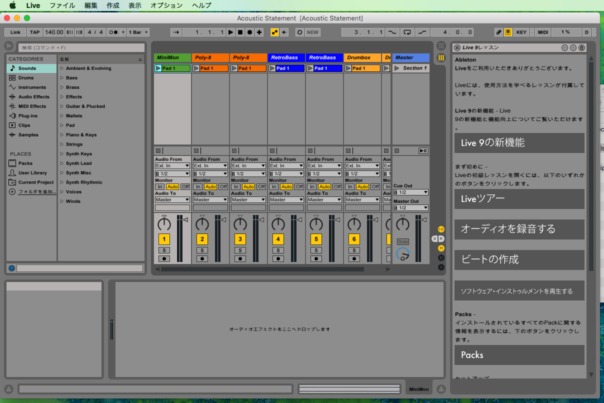The image size is (604, 403).
Task: Launch the Pad 1 clip on MiniMon track
Action: 158,68
